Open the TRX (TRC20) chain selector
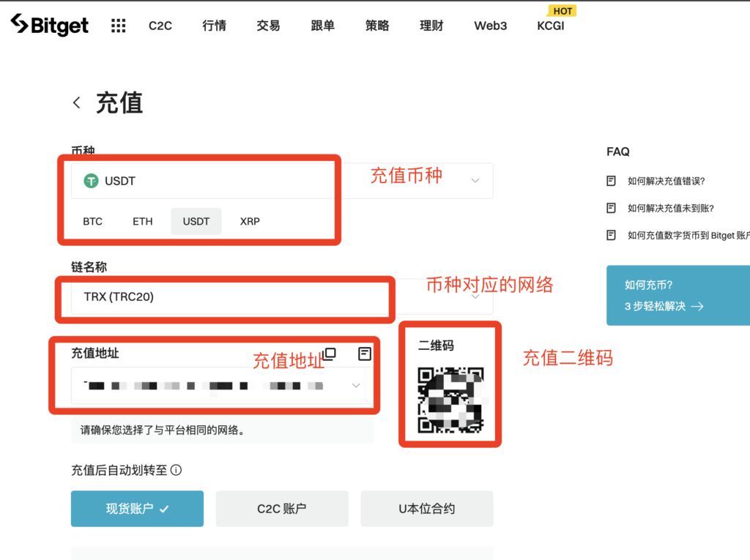Image resolution: width=750 pixels, height=560 pixels. tap(282, 296)
